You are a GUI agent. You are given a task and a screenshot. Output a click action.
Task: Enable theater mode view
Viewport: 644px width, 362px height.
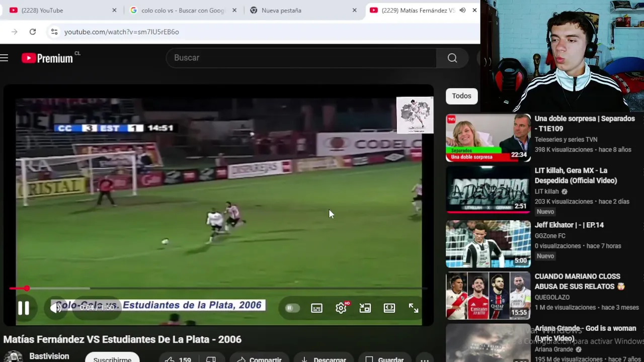pos(389,308)
